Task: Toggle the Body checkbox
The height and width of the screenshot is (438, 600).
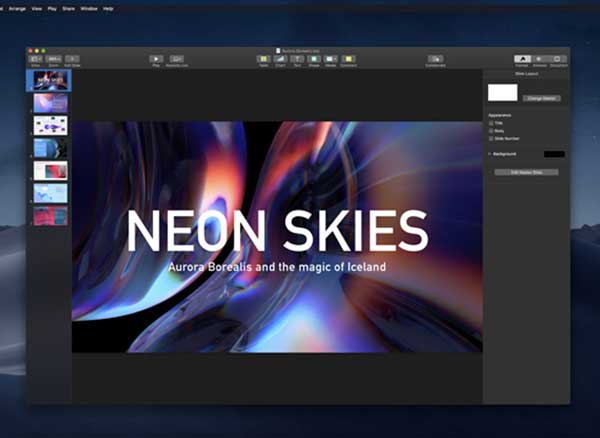Action: (x=491, y=131)
